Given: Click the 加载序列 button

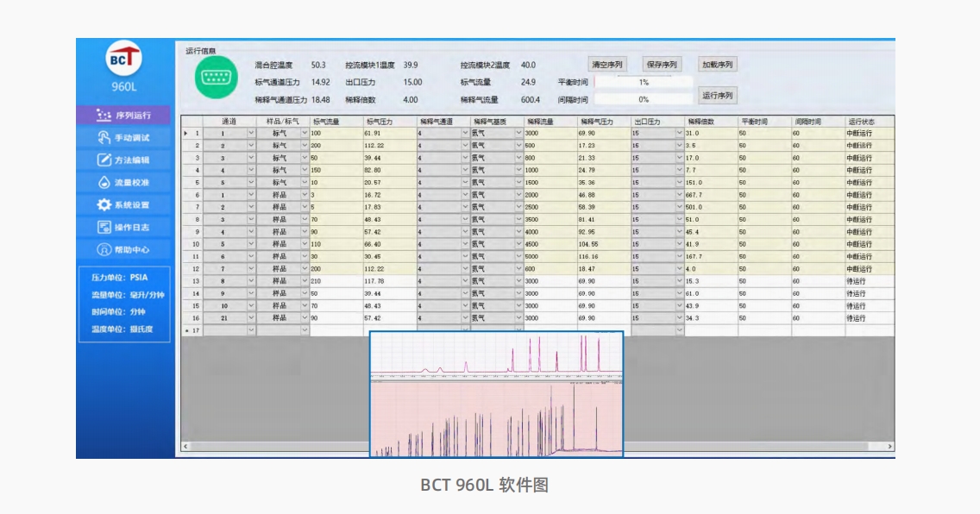Looking at the screenshot, I should point(718,65).
